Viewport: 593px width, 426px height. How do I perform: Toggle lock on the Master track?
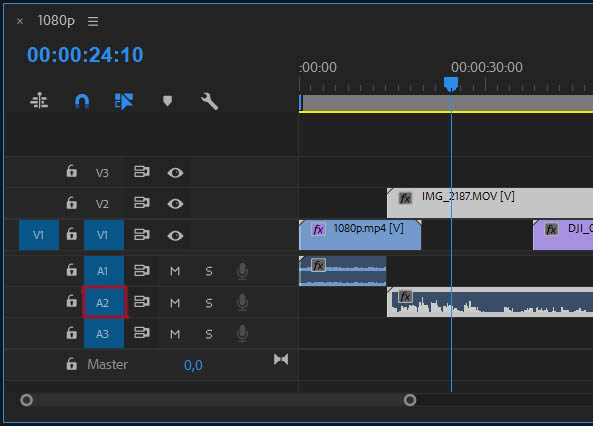(71, 364)
